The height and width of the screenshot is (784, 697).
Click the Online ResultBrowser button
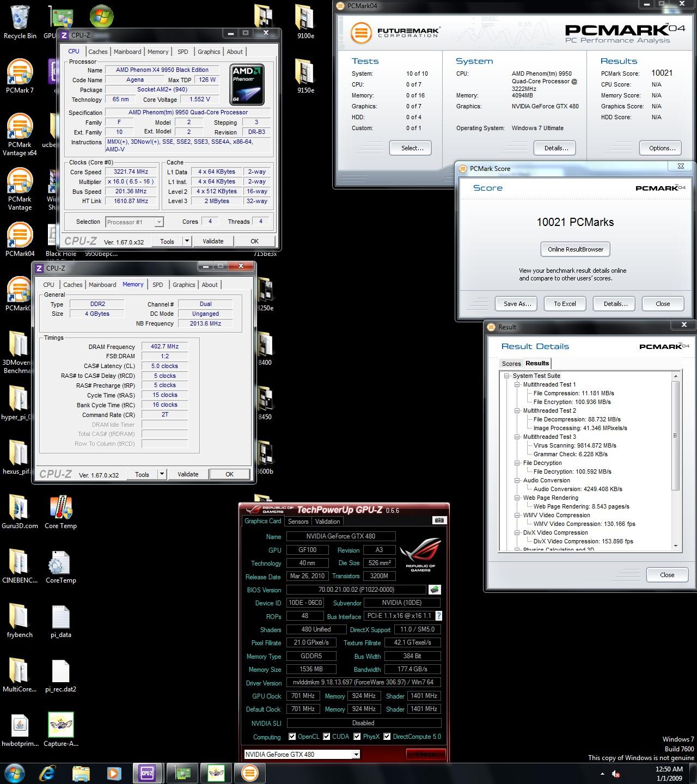click(x=576, y=249)
